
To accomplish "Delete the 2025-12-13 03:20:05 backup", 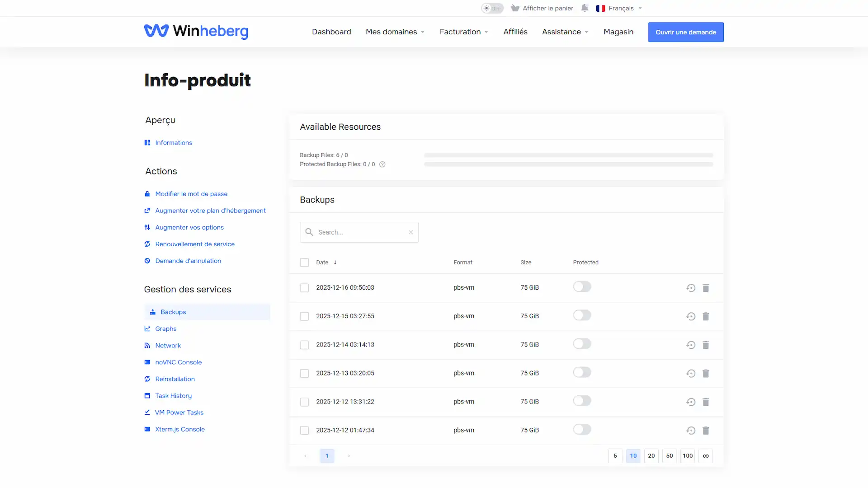I will coord(706,373).
